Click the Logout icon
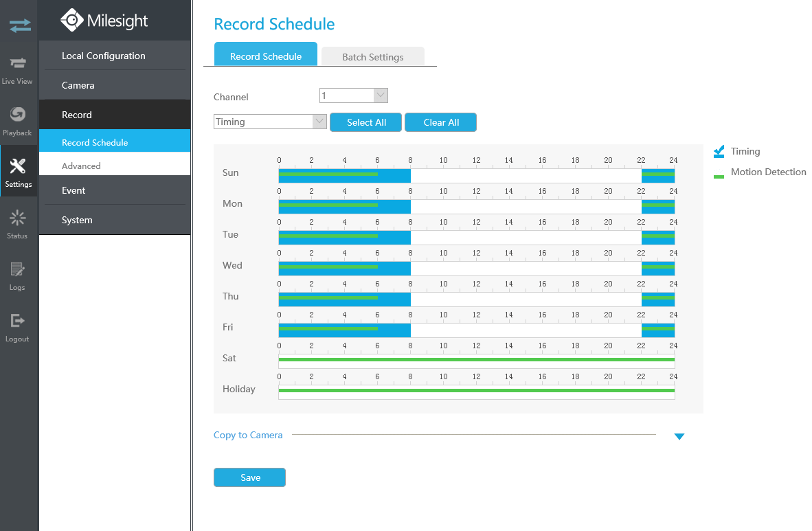Viewport: 812px width, 531px height. click(x=18, y=321)
